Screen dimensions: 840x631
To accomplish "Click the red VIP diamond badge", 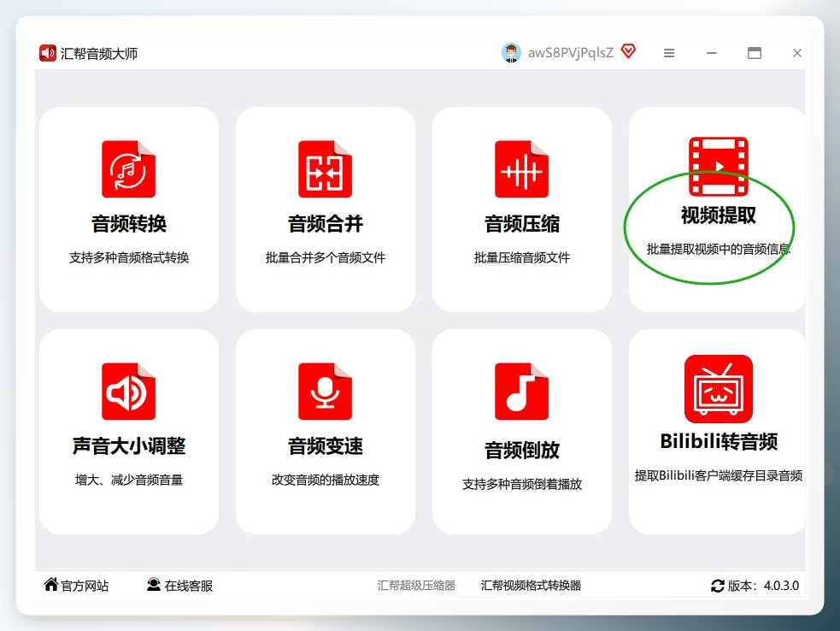I will tap(628, 51).
